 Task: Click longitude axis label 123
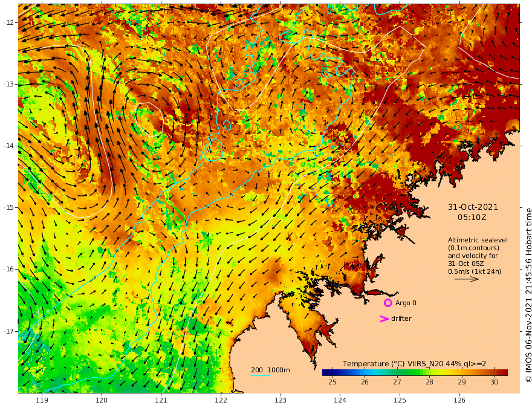pos(281,400)
